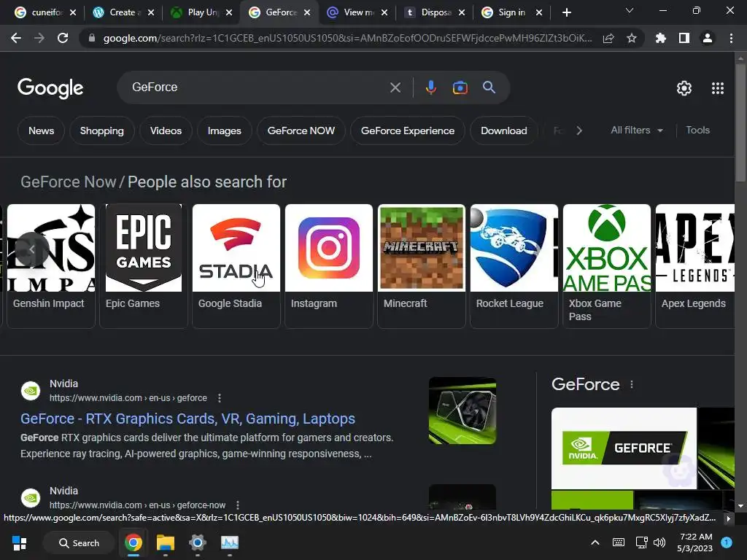Open the volume control in the tray

659,542
